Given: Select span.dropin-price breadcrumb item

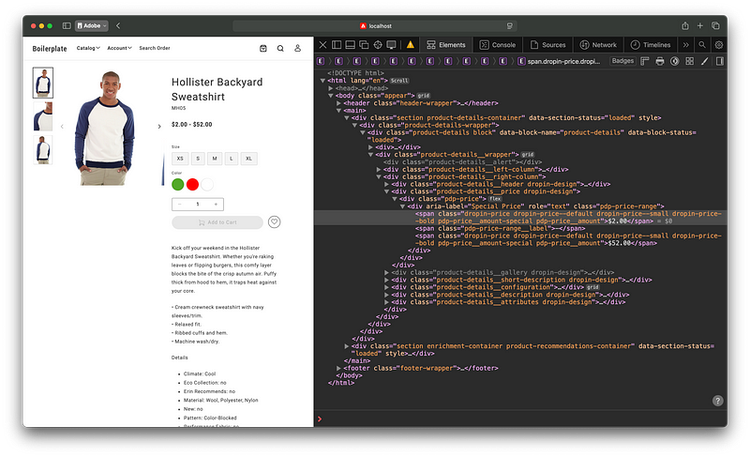Looking at the screenshot, I should [558, 61].
